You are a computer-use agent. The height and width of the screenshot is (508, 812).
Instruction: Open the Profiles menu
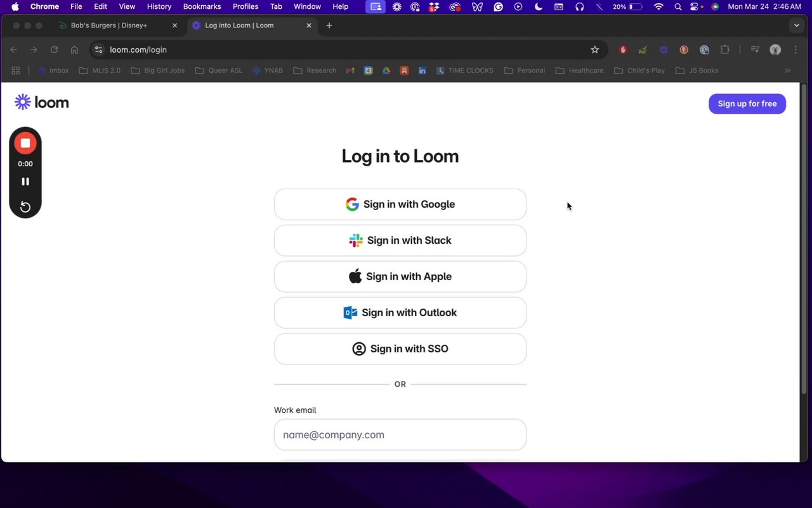click(x=246, y=6)
